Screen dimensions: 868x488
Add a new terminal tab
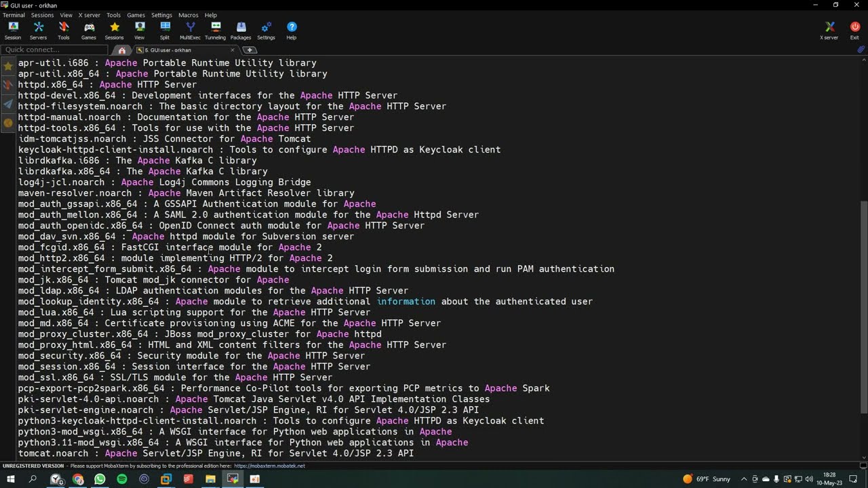[x=250, y=50]
